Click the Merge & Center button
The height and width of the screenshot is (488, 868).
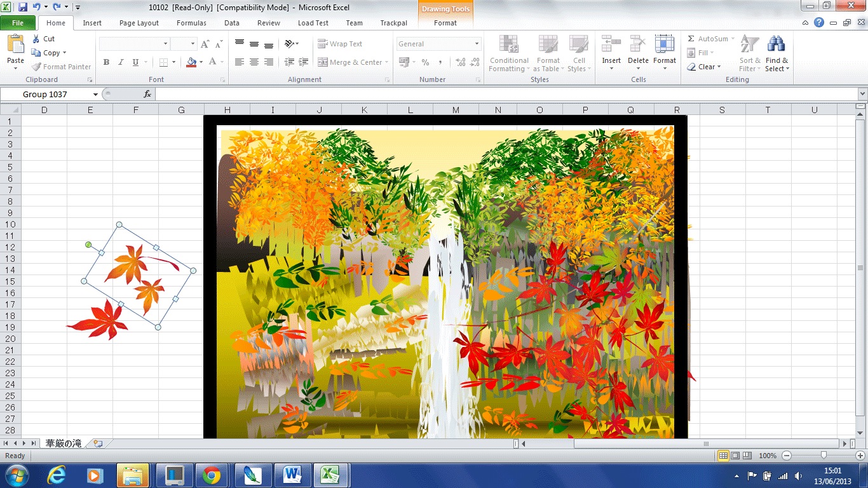(350, 62)
